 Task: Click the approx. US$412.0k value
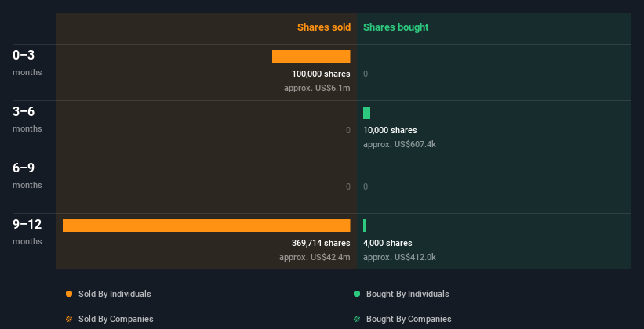[x=399, y=257]
